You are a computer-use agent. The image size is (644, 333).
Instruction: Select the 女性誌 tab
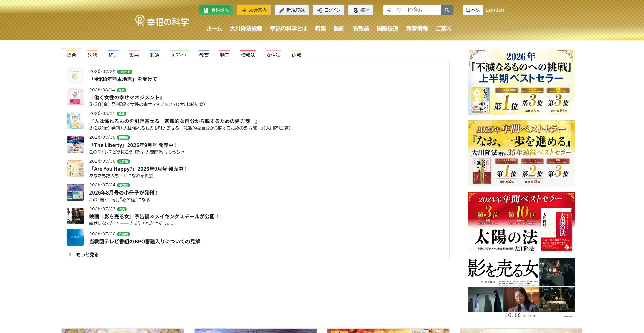pos(273,55)
